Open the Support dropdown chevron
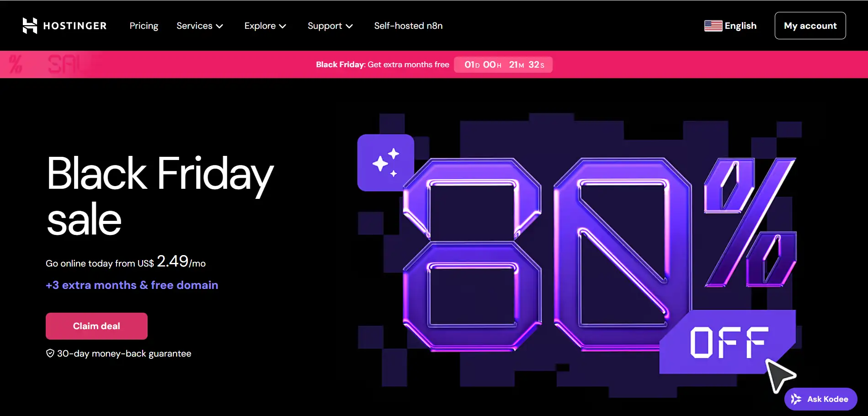Viewport: 868px width, 416px height. pyautogui.click(x=349, y=27)
